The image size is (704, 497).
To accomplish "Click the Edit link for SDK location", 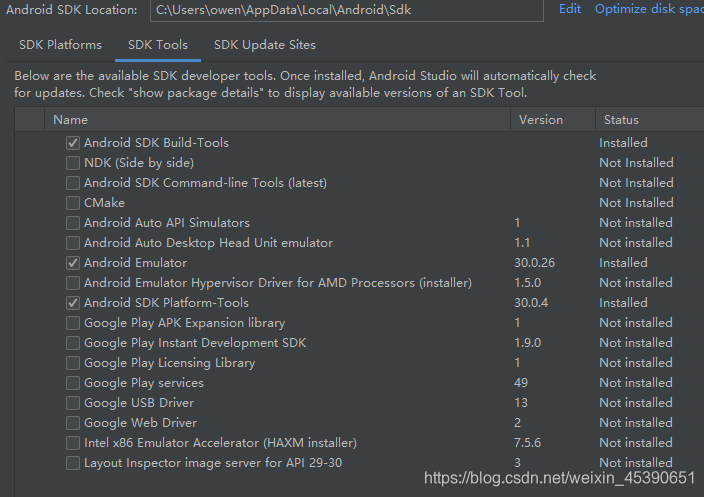I will [570, 9].
